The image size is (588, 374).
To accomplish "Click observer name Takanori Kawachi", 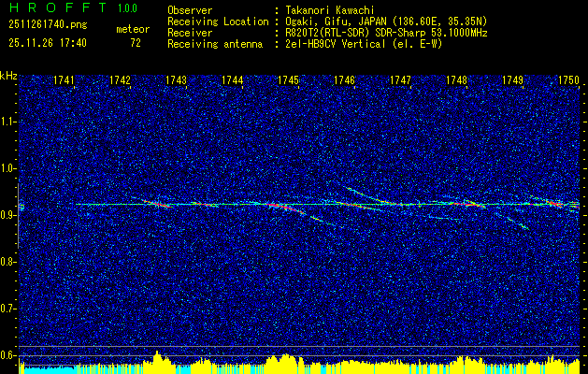I will (x=330, y=10).
